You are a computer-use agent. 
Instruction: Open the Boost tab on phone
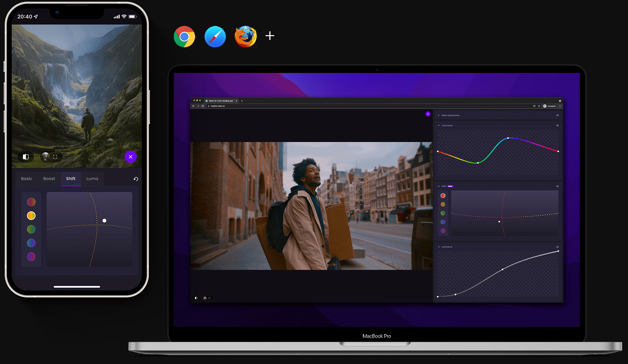tap(49, 179)
